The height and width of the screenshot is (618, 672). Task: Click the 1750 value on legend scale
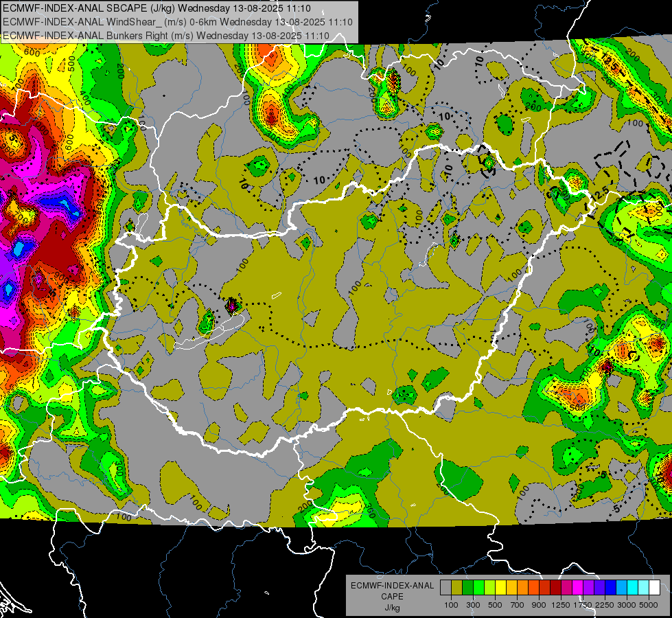coord(583,605)
